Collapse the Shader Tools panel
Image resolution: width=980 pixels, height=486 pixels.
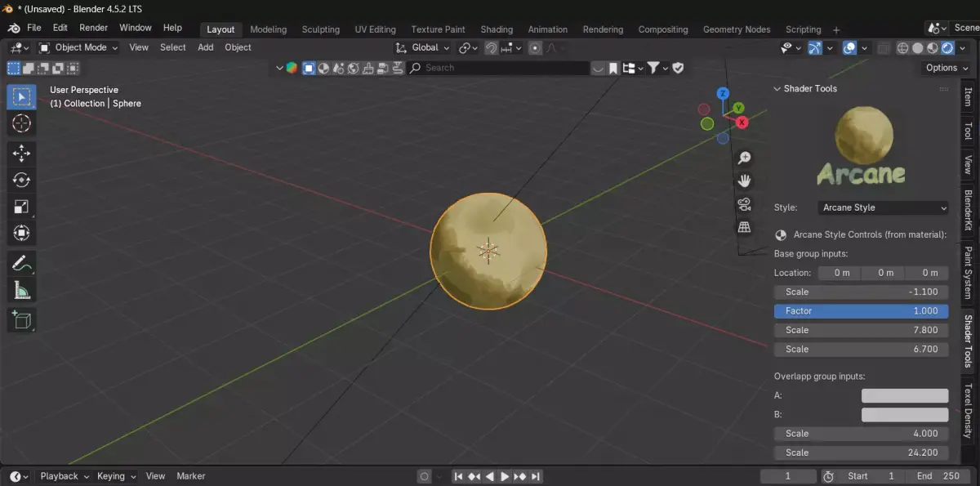click(777, 88)
